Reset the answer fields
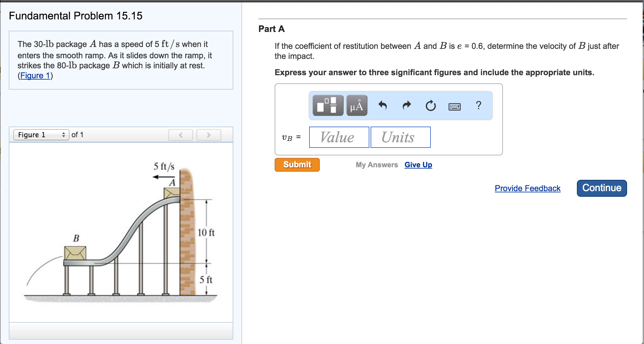Viewport: 644px width, 344px height. click(430, 106)
